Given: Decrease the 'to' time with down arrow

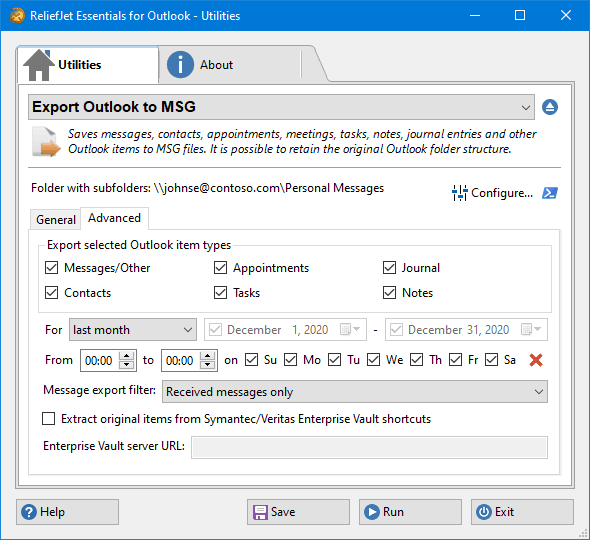Looking at the screenshot, I should 208,365.
